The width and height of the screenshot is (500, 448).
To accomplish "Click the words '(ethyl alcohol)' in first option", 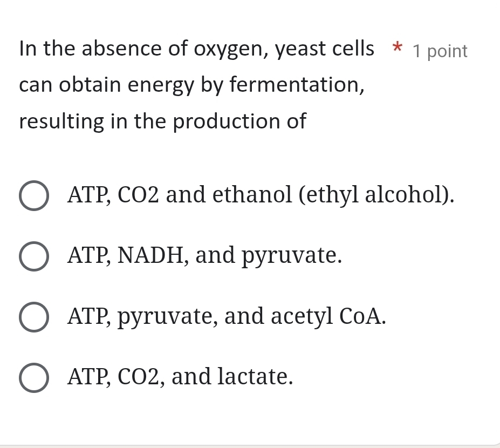I will pyautogui.click(x=376, y=195).
